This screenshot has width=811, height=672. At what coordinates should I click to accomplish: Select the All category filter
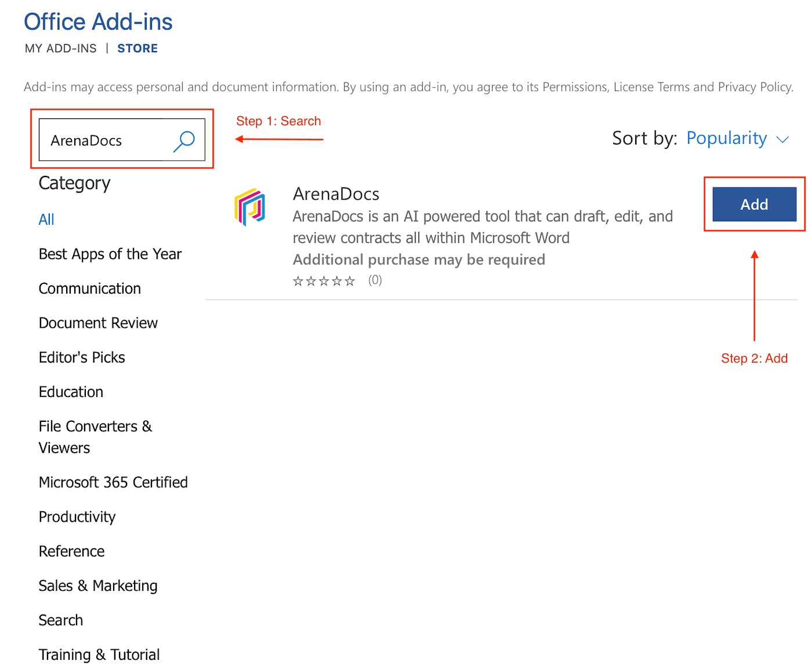[x=46, y=219]
